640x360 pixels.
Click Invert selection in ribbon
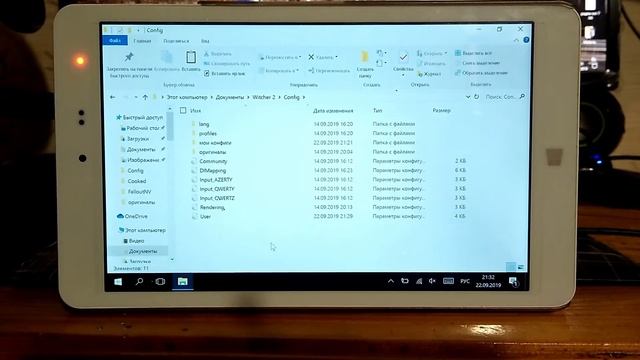click(481, 73)
